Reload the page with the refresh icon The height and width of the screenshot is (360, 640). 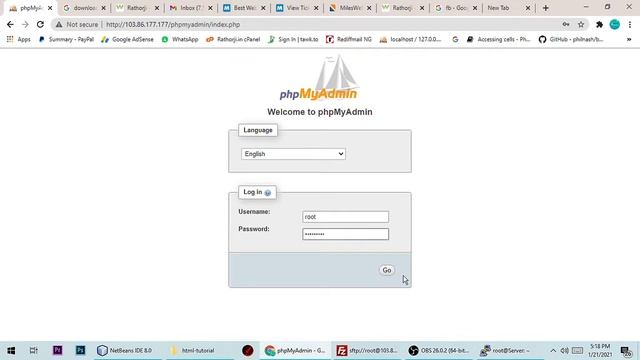40,24
